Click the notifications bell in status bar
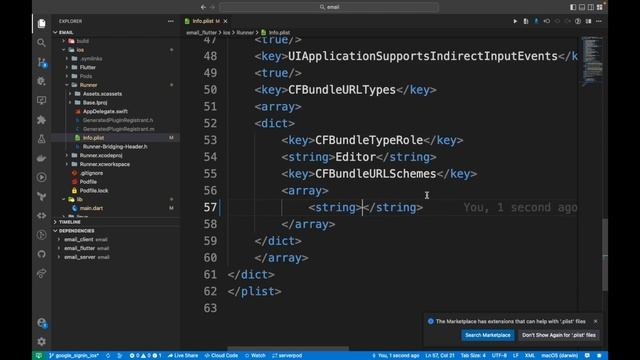The height and width of the screenshot is (360, 640). point(599,356)
